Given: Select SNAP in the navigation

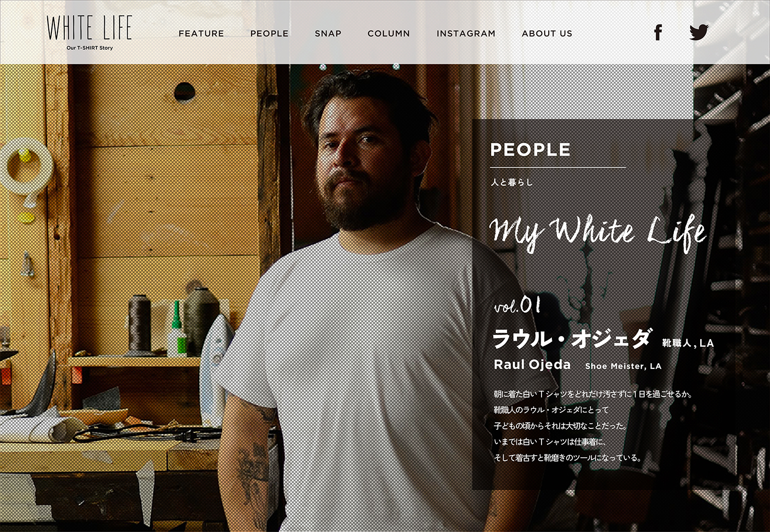Looking at the screenshot, I should 328,33.
